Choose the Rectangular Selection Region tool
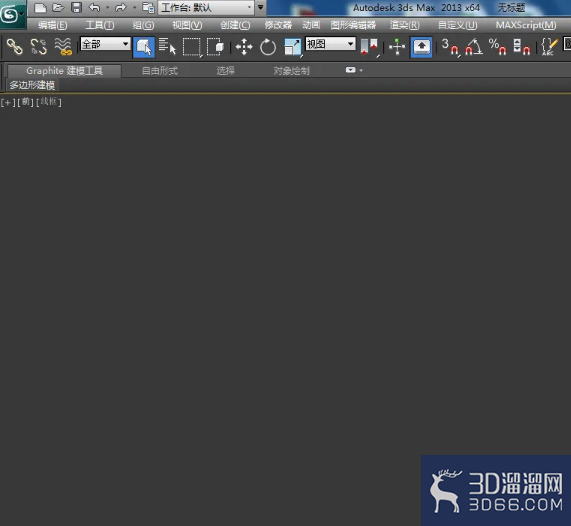The width and height of the screenshot is (571, 526). click(x=192, y=47)
